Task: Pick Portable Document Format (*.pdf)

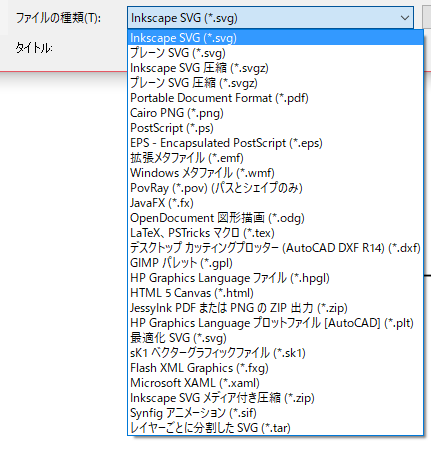Action: [x=275, y=98]
